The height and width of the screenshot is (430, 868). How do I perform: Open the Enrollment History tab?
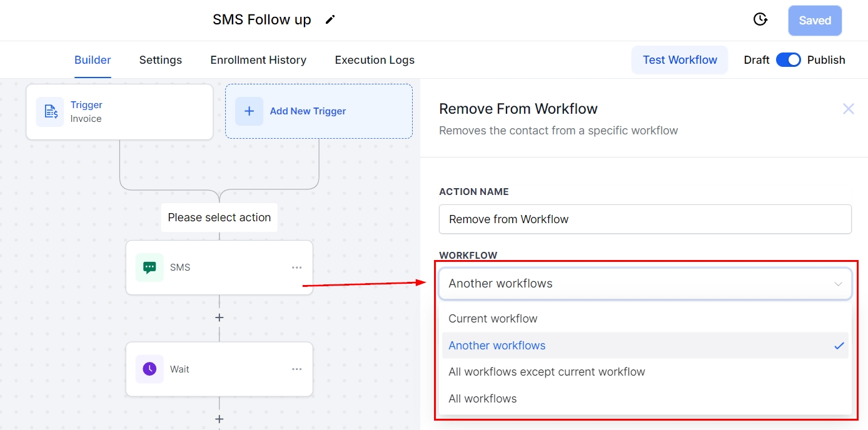click(258, 60)
